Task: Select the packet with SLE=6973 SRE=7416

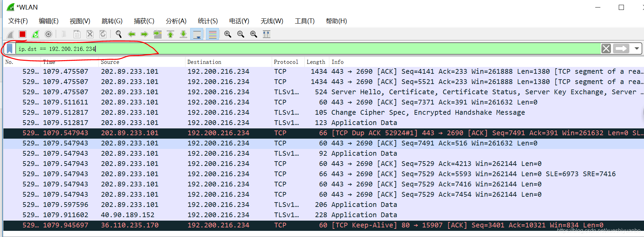Action: pos(324,174)
